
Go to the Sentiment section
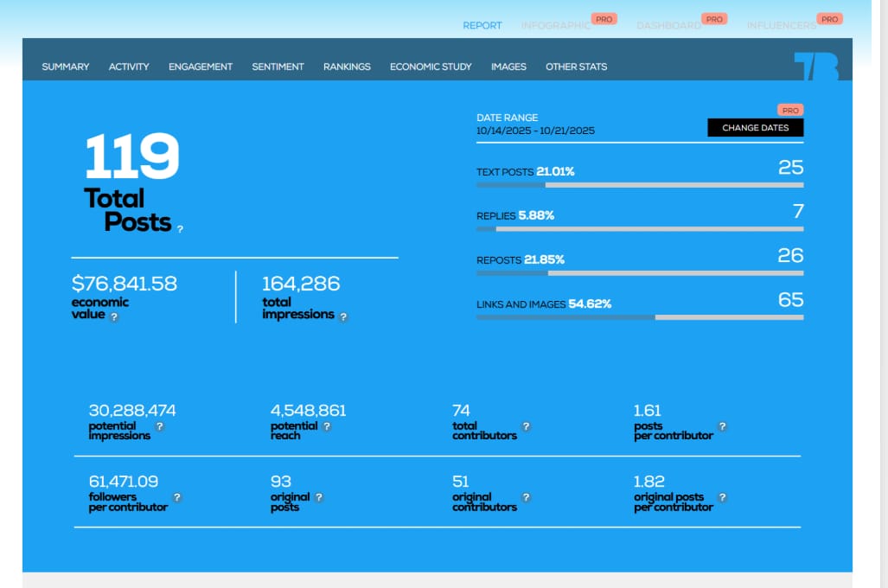point(278,67)
